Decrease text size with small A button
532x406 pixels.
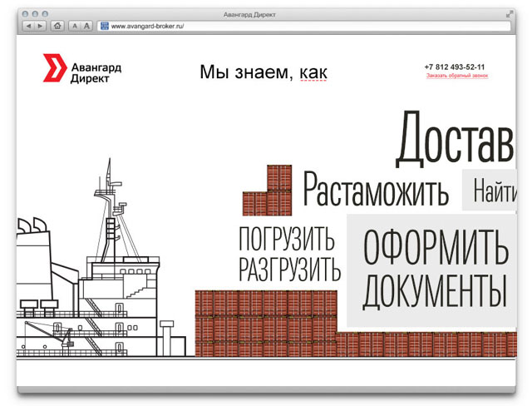tap(74, 26)
